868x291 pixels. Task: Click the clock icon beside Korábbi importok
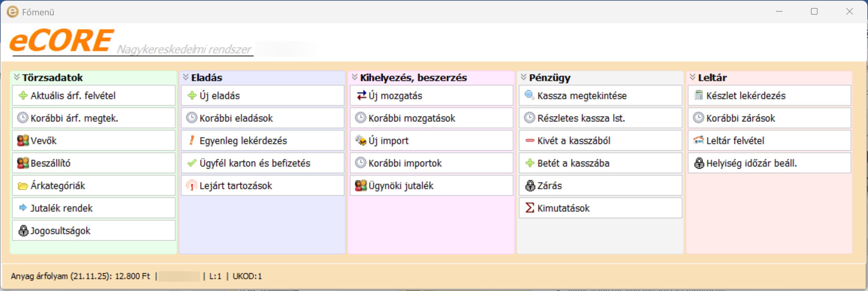click(360, 163)
